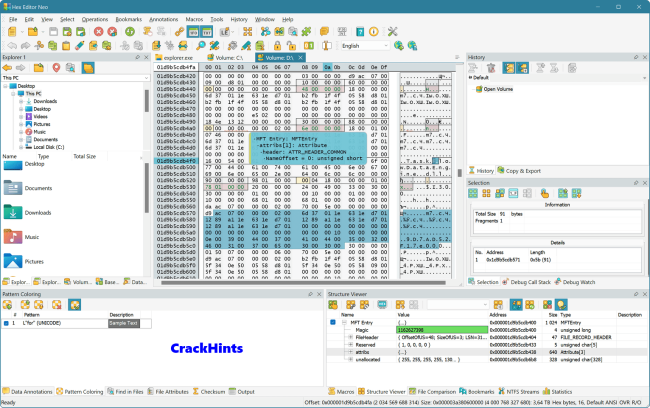
Task: Click the hex editor horizontal scrollbar
Action: click(303, 283)
